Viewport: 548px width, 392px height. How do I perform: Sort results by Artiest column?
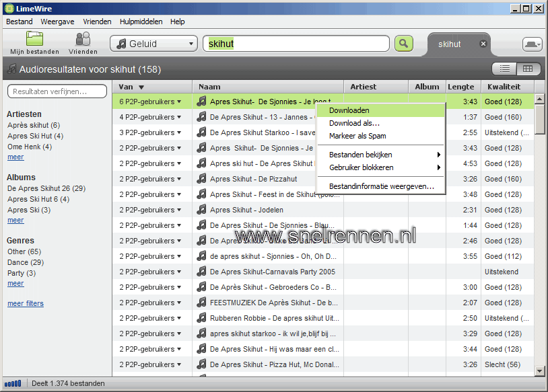coord(376,87)
